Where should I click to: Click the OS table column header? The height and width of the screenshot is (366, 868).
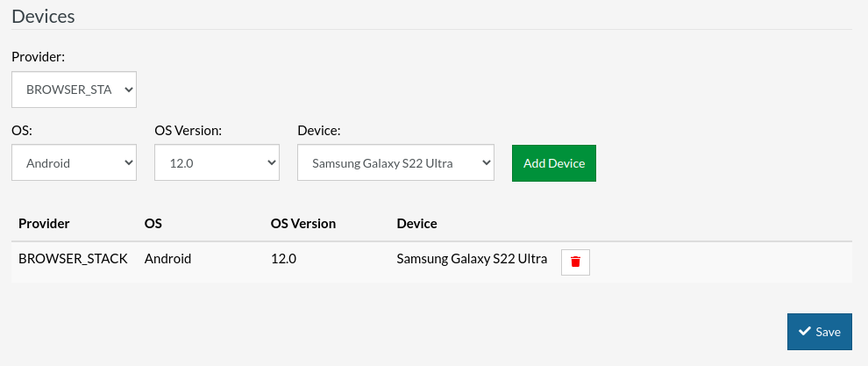[153, 224]
